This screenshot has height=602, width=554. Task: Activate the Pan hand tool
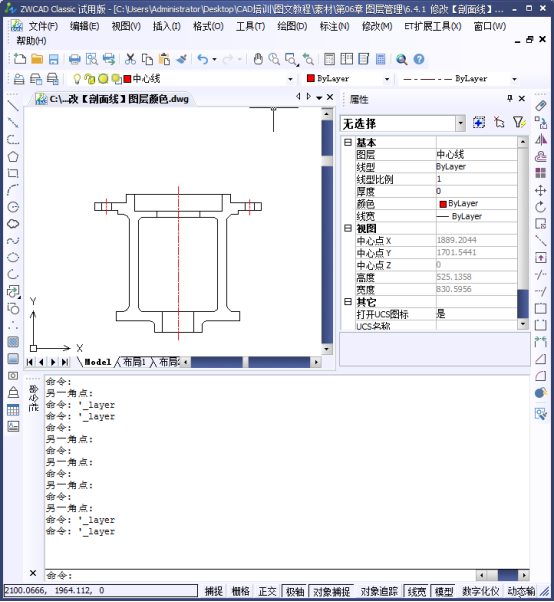(258, 59)
